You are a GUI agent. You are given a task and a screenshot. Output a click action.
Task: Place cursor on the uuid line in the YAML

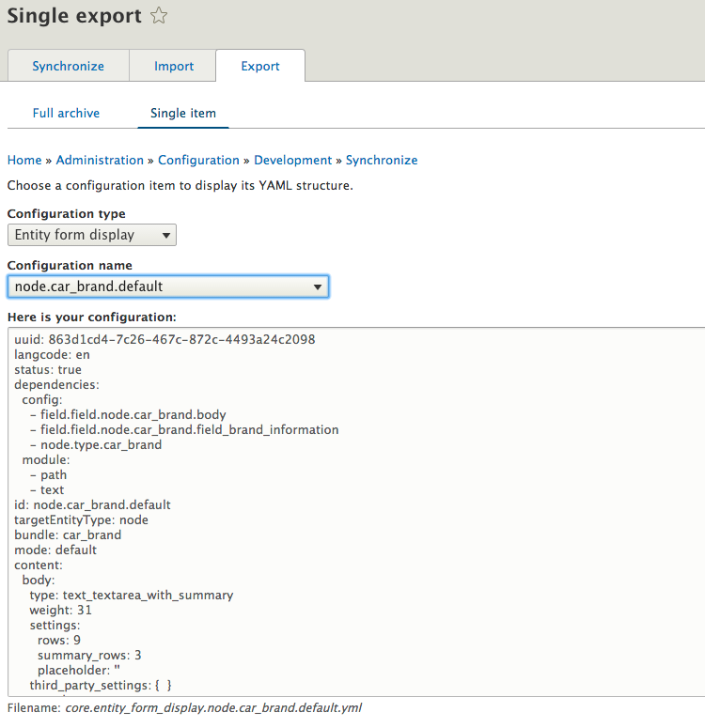(x=164, y=339)
